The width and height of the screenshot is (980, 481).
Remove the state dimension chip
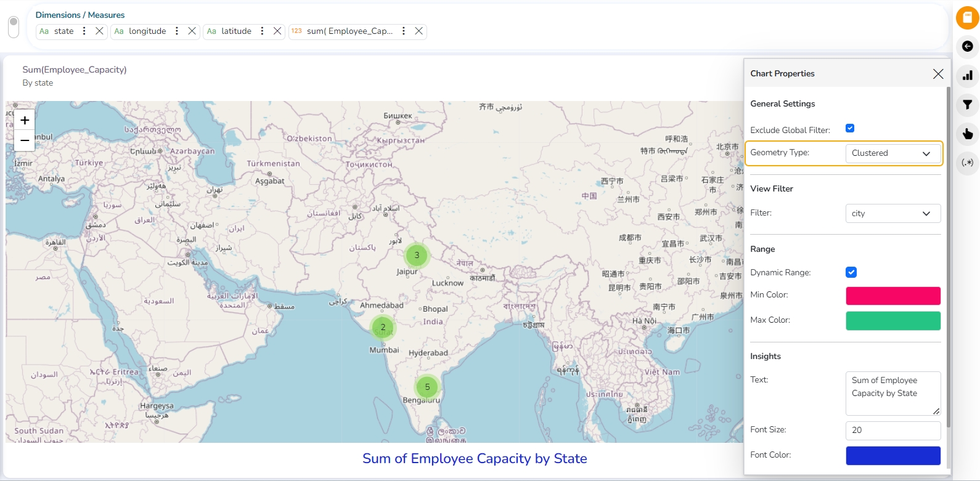pos(99,31)
